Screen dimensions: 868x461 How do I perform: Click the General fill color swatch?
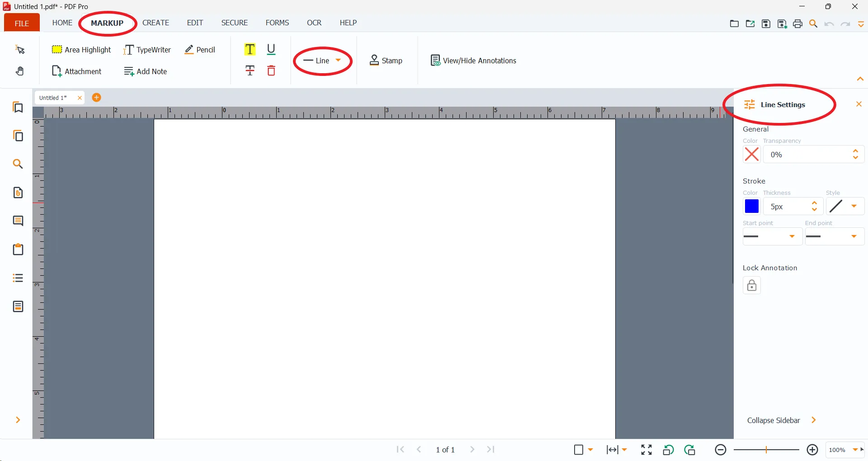752,155
